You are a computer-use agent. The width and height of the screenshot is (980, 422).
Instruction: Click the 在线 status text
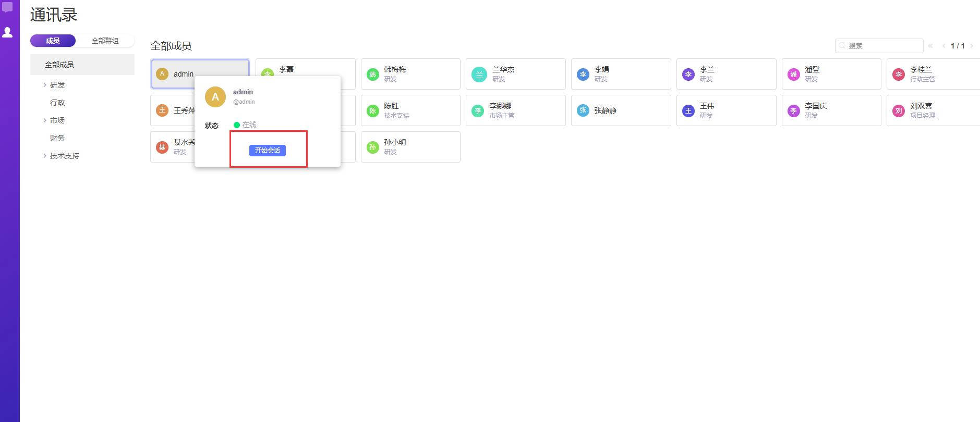click(249, 125)
